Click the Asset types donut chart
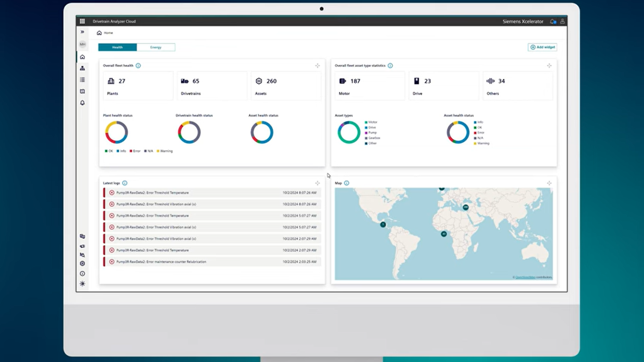The width and height of the screenshot is (644, 362). tap(349, 132)
